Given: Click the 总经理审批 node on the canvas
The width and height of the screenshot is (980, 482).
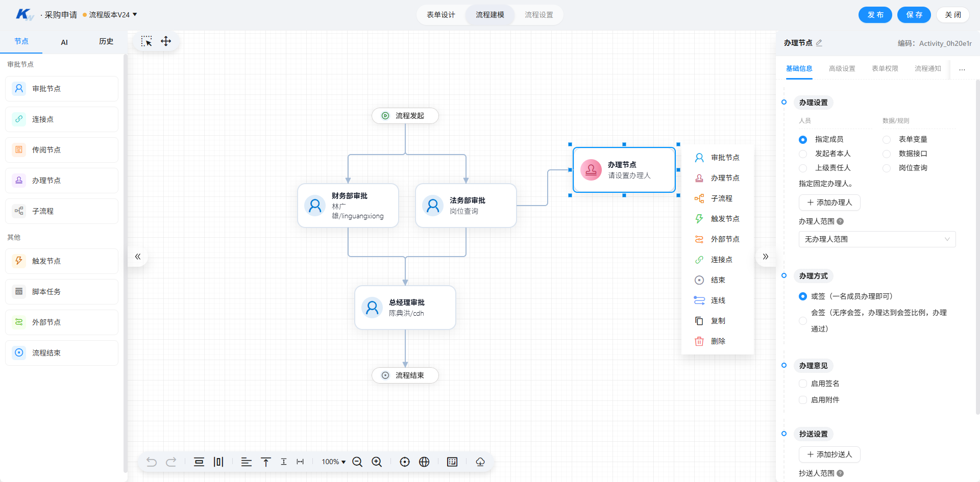Looking at the screenshot, I should coord(405,308).
